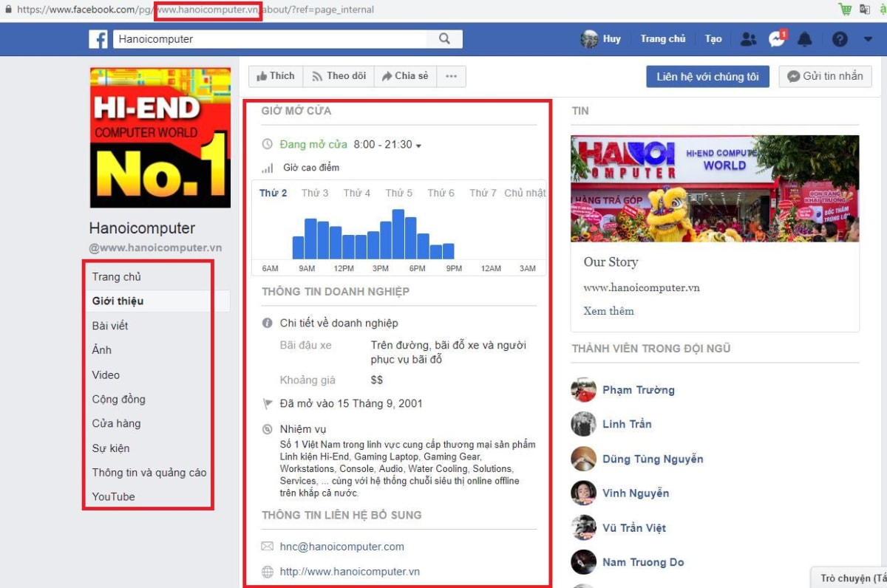This screenshot has width=887, height=588.
Task: Open the notifications bell icon
Action: click(x=805, y=39)
